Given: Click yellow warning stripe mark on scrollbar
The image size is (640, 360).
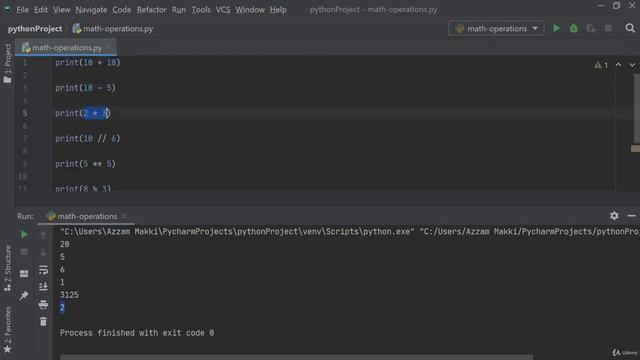Looking at the screenshot, I should point(635,149).
